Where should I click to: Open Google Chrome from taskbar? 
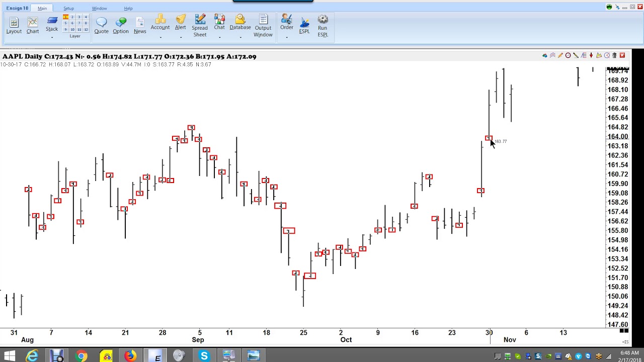point(81,356)
